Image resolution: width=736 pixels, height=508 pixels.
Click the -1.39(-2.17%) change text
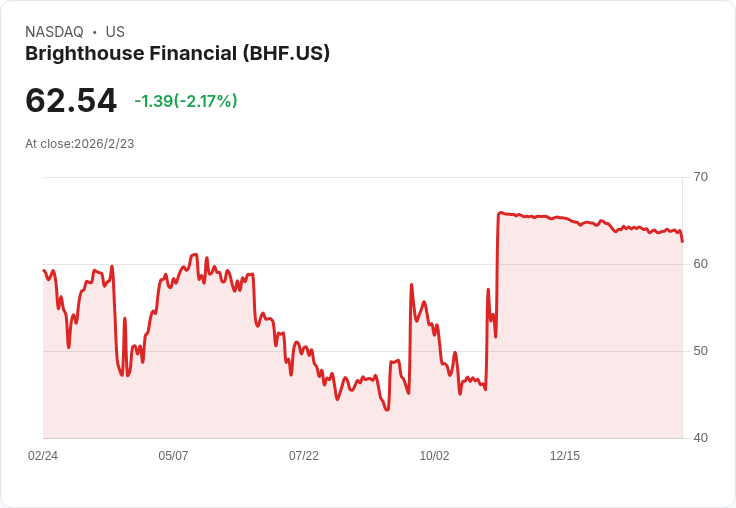pyautogui.click(x=186, y=101)
